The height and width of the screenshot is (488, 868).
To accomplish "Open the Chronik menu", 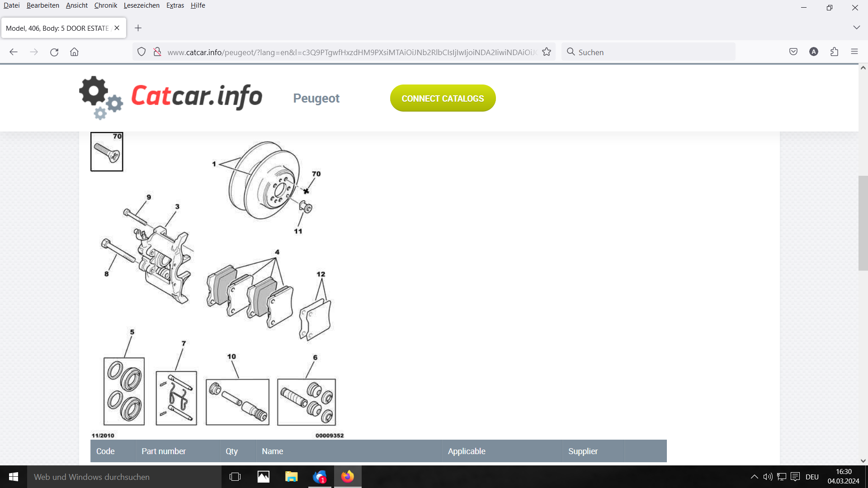I will click(x=105, y=5).
